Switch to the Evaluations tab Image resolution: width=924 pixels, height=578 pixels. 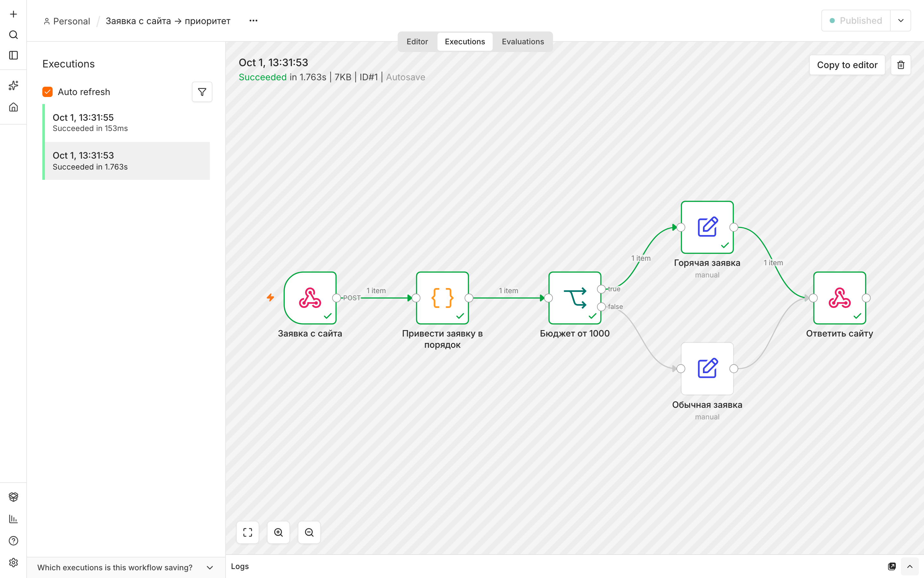523,42
